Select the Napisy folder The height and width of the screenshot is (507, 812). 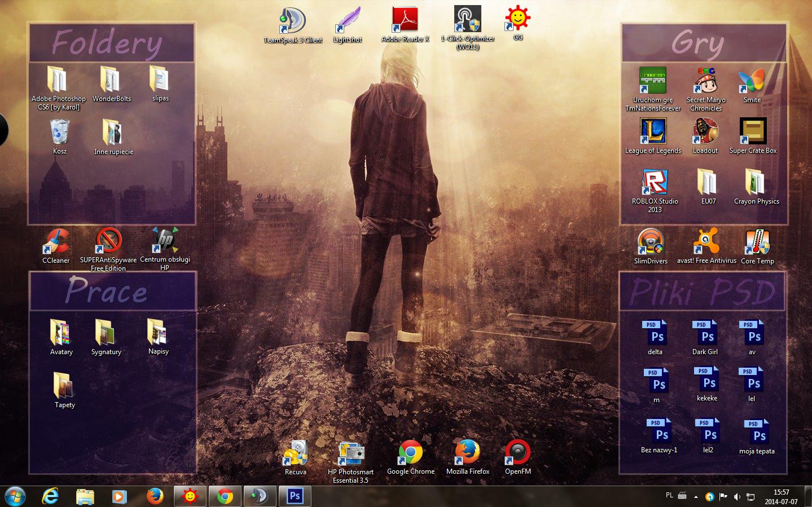pyautogui.click(x=158, y=337)
